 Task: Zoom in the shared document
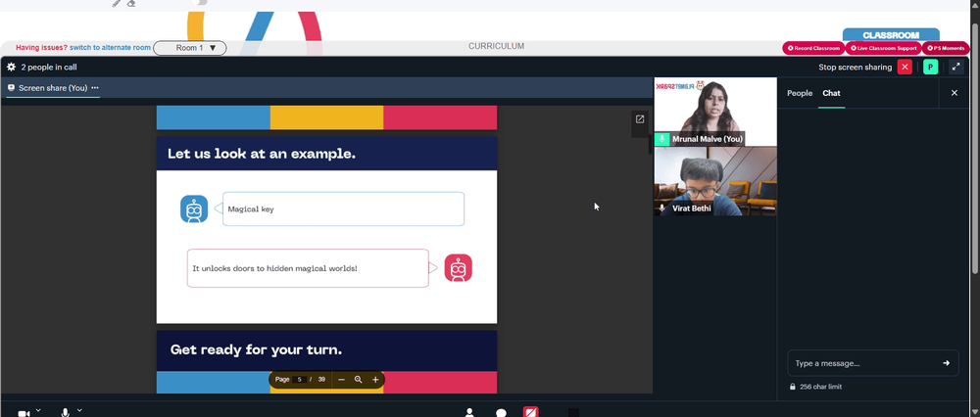click(375, 380)
